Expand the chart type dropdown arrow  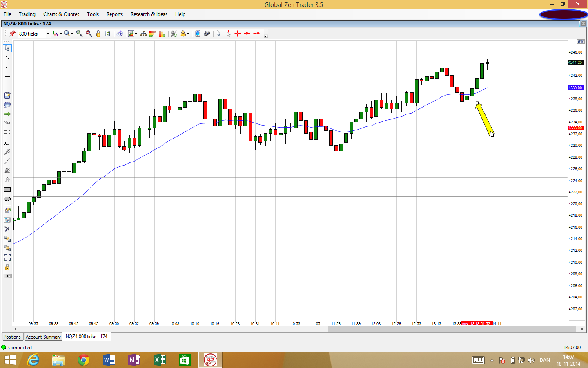61,34
